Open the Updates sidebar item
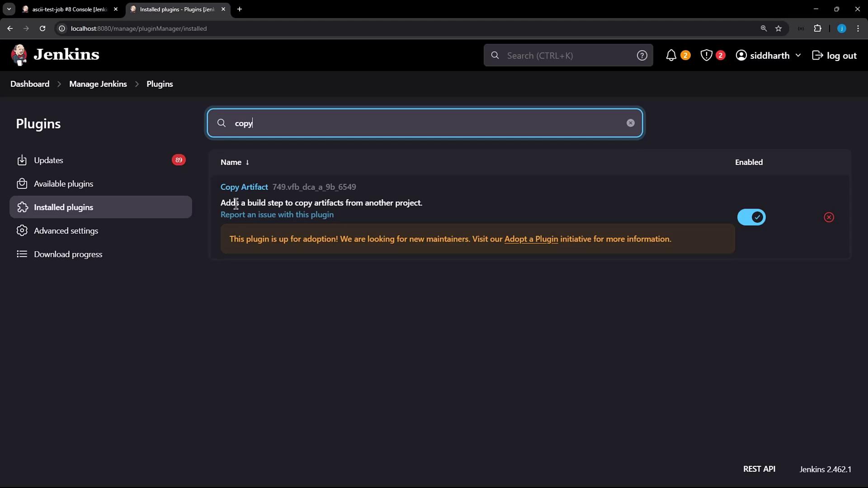The image size is (868, 488). (x=48, y=160)
